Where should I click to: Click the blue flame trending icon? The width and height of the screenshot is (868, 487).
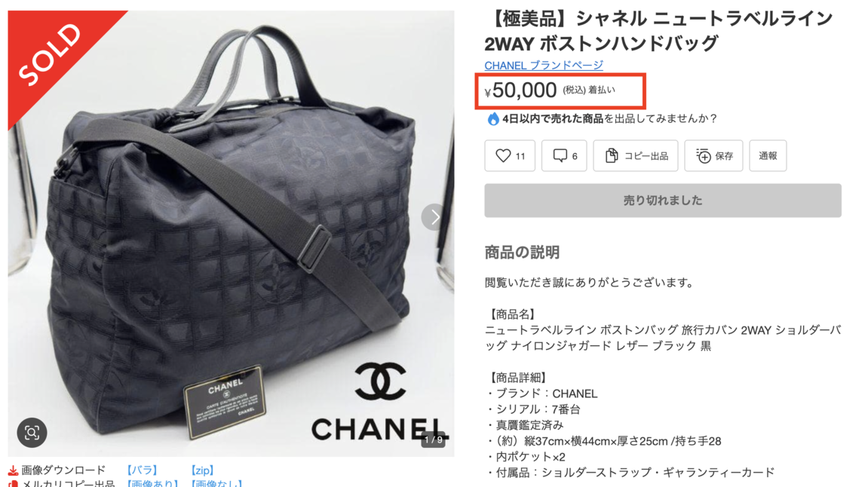click(492, 118)
